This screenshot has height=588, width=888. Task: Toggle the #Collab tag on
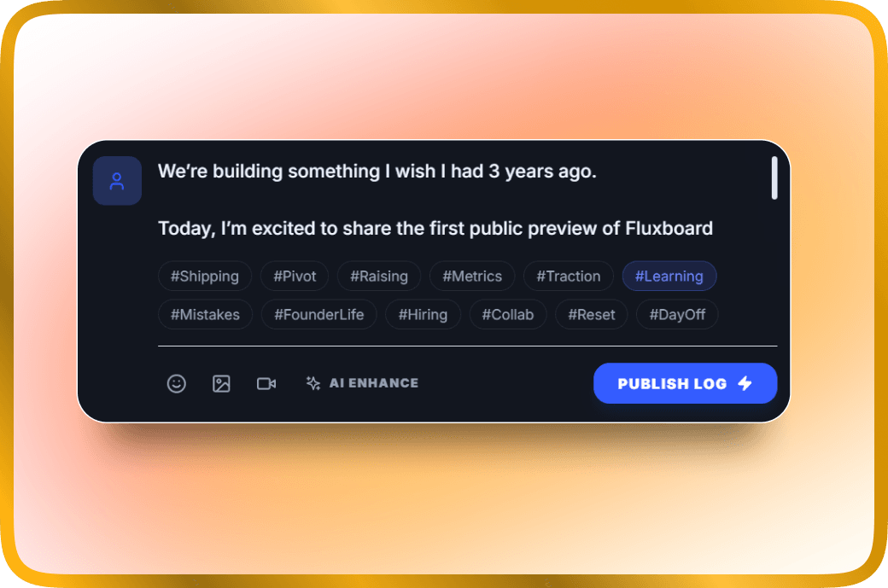pos(508,314)
